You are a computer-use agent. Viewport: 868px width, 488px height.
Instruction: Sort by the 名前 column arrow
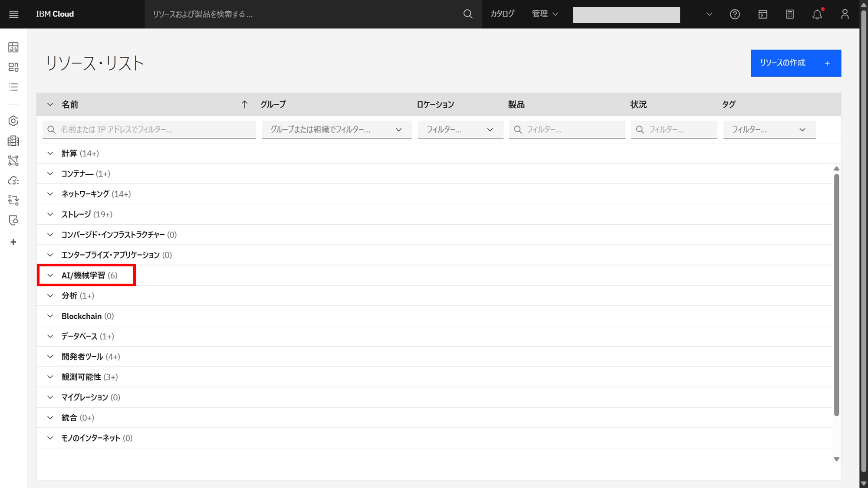(244, 105)
